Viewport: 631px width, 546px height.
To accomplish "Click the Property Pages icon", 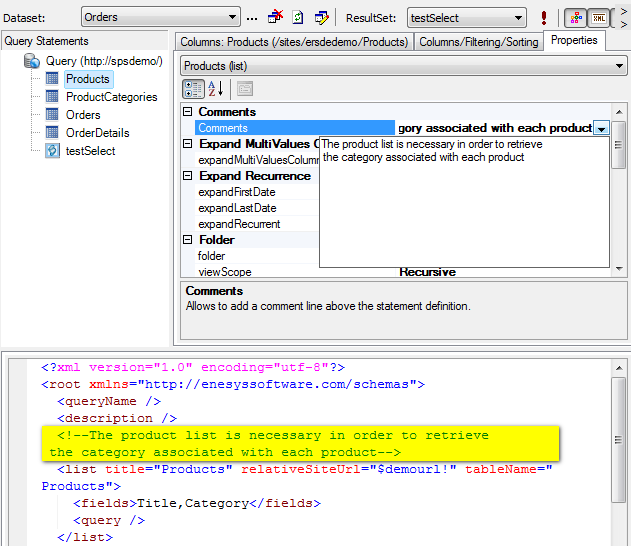I will (244, 89).
